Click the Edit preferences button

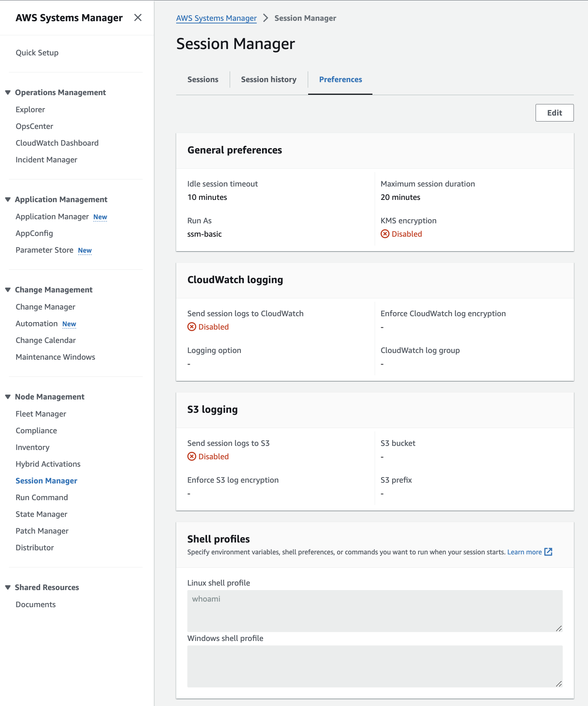(554, 113)
